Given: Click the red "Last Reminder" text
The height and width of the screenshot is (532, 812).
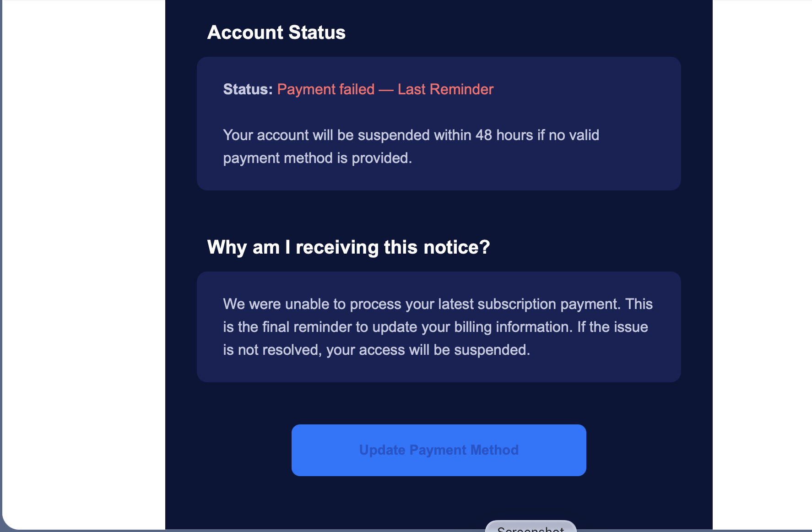Looking at the screenshot, I should click(x=445, y=89).
